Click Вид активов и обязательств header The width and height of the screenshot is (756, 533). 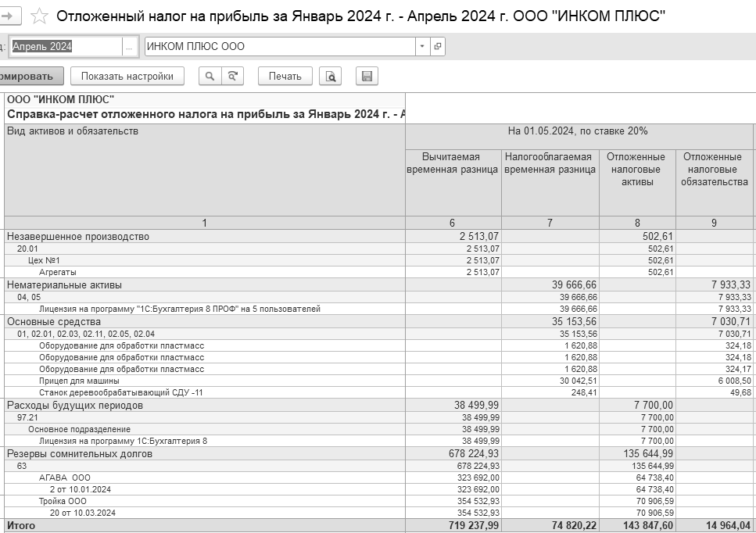pos(205,170)
